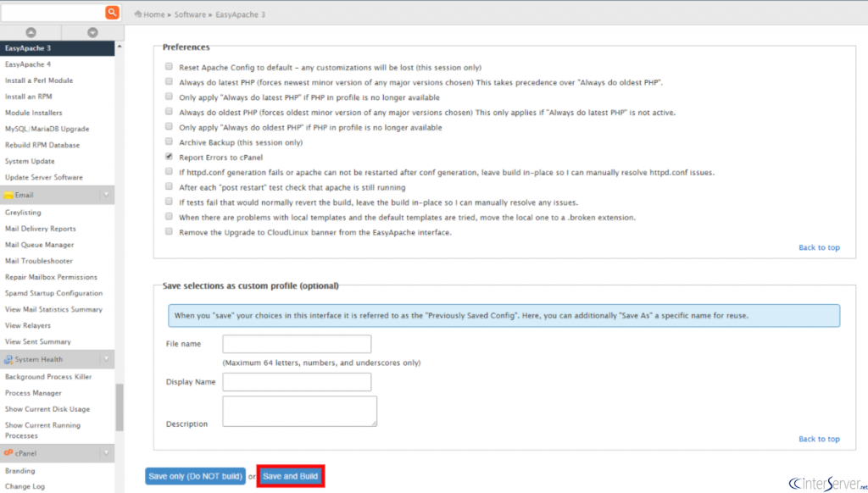This screenshot has width=868, height=493.
Task: Check Remove the Upgrade to CloudLinux banner
Action: pos(169,232)
